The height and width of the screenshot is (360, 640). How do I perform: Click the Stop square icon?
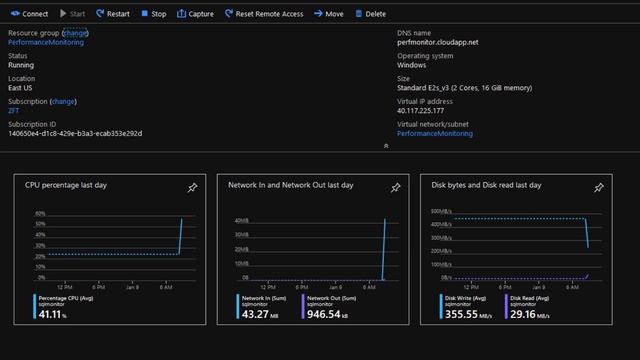144,13
